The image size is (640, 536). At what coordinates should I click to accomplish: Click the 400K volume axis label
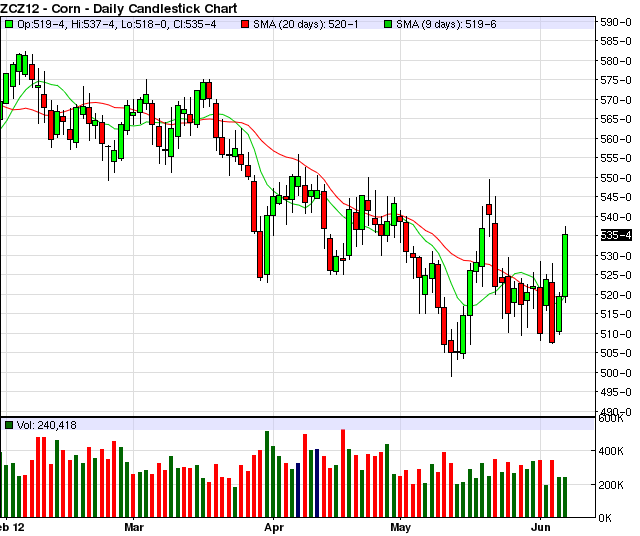click(611, 451)
